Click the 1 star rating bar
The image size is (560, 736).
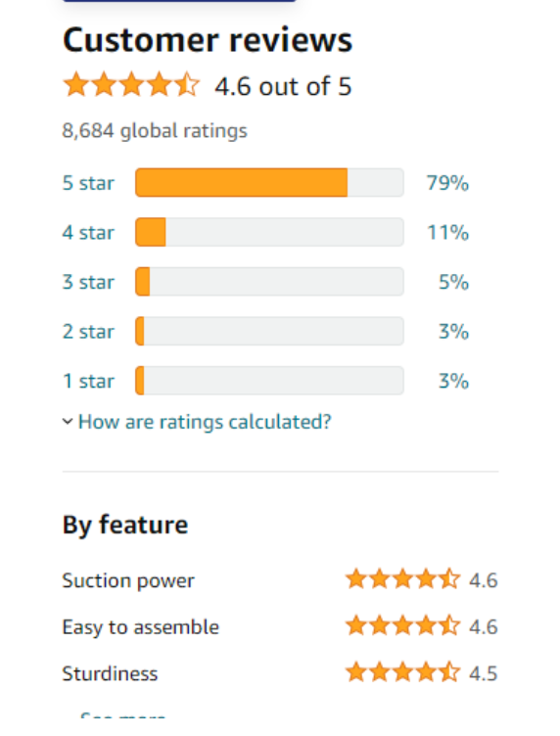point(269,381)
